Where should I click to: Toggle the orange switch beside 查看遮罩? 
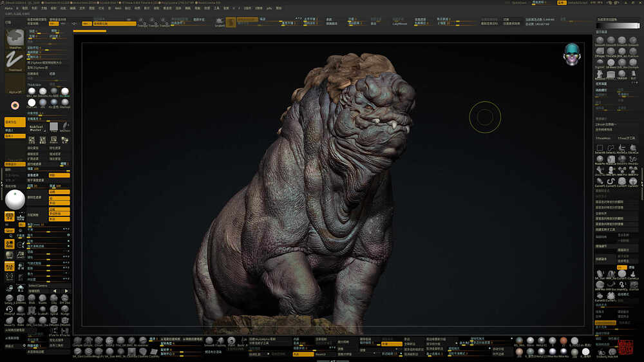tap(59, 175)
